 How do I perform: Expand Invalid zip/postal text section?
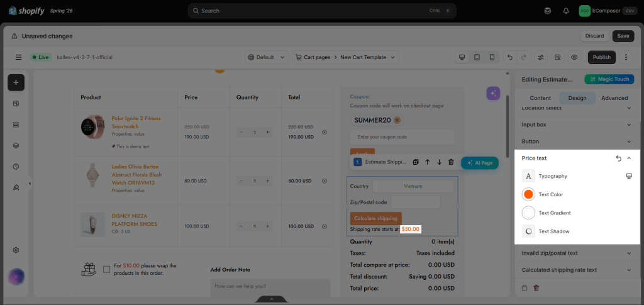(577, 253)
